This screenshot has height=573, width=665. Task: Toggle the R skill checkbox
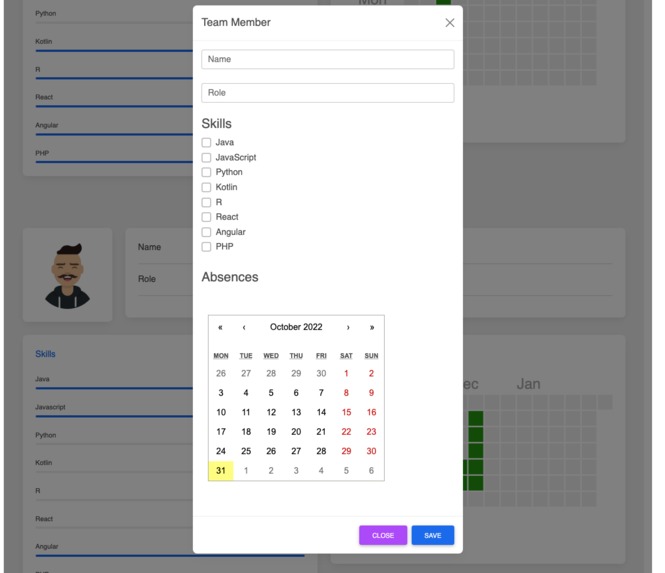point(206,202)
